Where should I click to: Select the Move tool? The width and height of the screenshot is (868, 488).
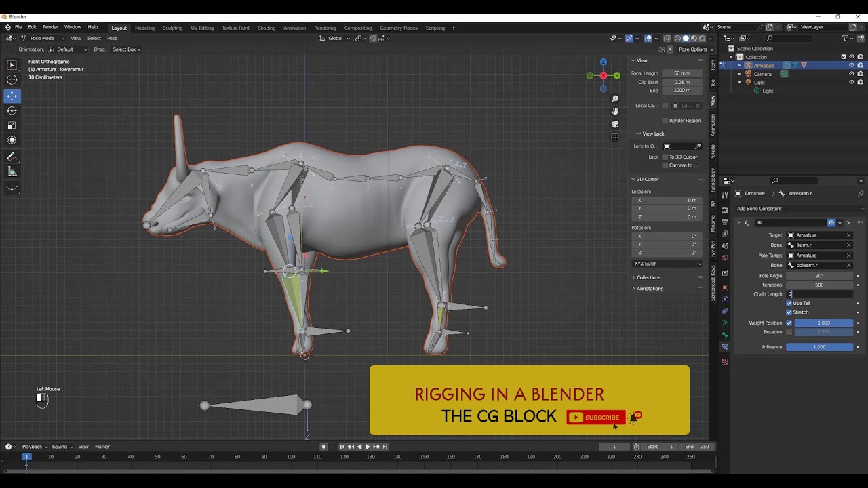[x=12, y=96]
